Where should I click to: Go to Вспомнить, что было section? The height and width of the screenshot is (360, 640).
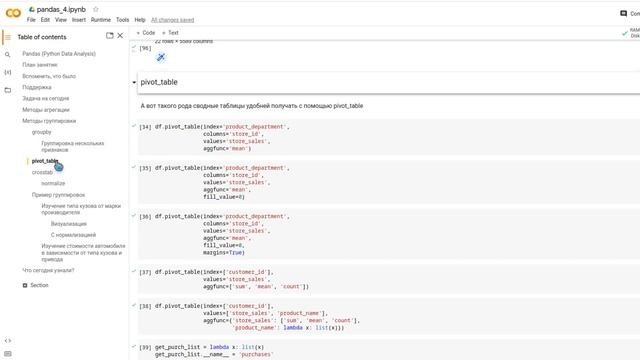pos(49,76)
